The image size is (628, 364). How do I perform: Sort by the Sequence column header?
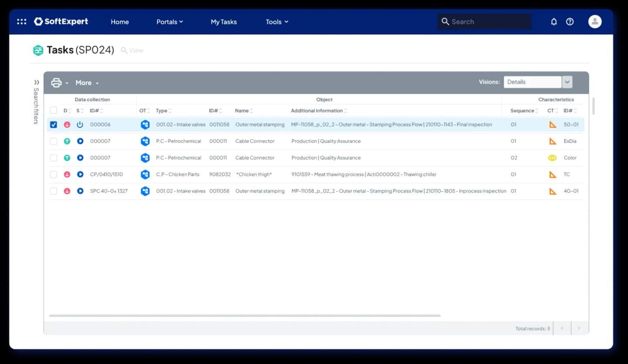click(525, 111)
